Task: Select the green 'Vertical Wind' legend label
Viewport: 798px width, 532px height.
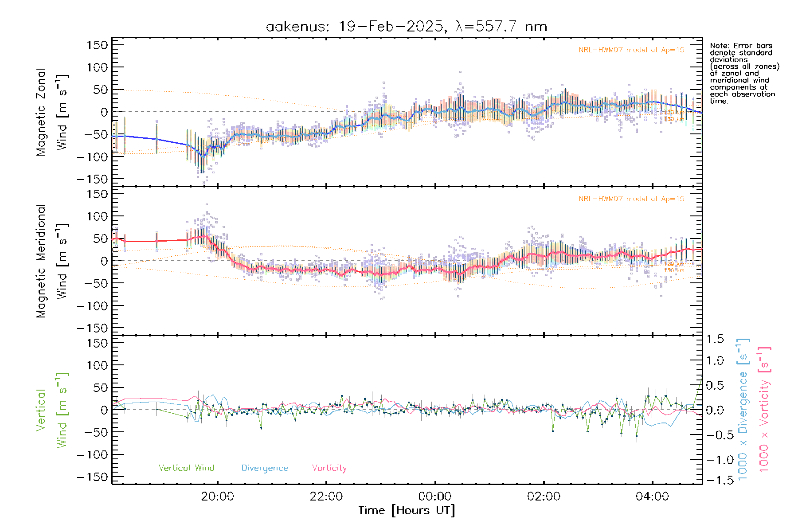Action: click(186, 468)
